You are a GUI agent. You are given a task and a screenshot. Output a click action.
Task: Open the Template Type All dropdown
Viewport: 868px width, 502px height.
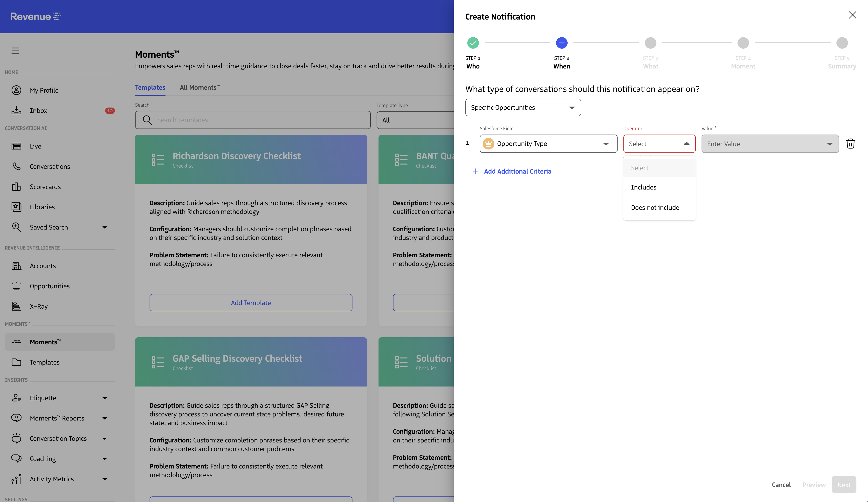pos(415,120)
